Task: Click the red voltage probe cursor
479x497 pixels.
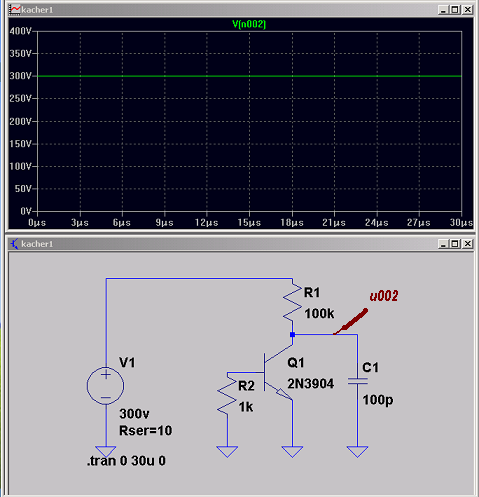Action: click(351, 321)
